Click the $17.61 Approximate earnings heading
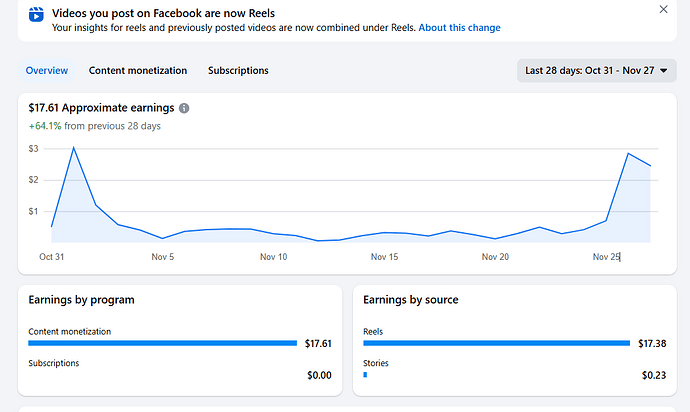The width and height of the screenshot is (690, 412). coord(101,108)
